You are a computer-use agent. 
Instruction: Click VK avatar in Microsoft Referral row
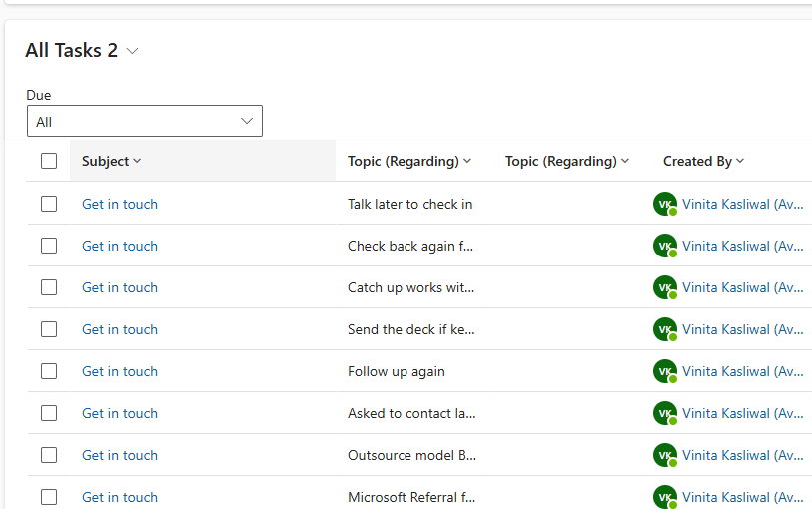click(664, 496)
